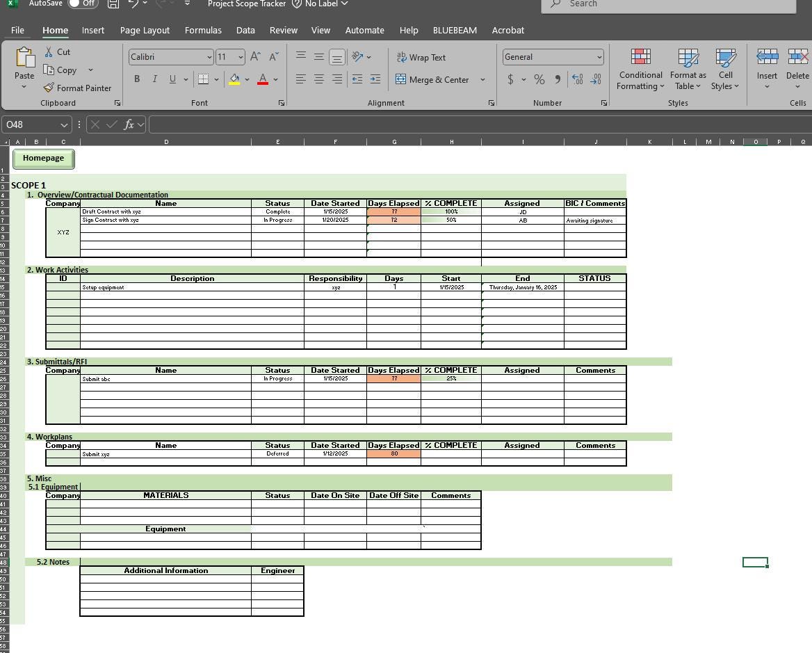Click the Comma Style icon
The image size is (812, 653).
point(556,79)
